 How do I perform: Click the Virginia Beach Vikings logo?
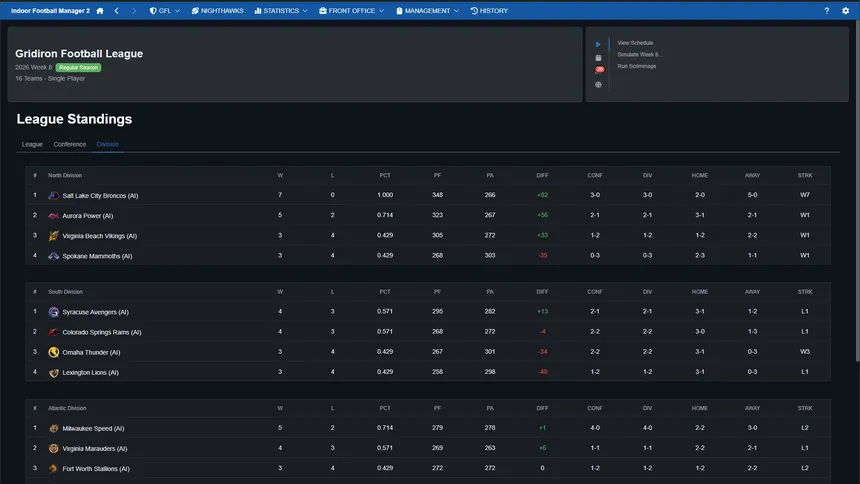point(53,235)
